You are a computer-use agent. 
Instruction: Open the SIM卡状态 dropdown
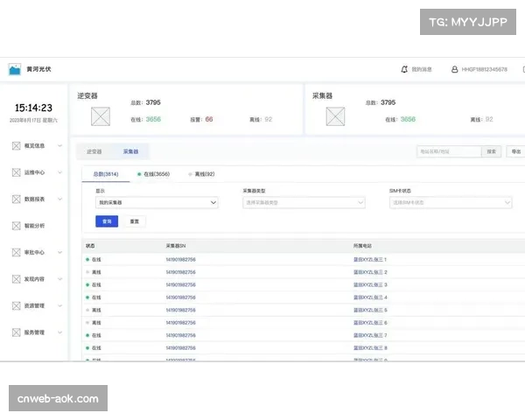click(x=450, y=202)
